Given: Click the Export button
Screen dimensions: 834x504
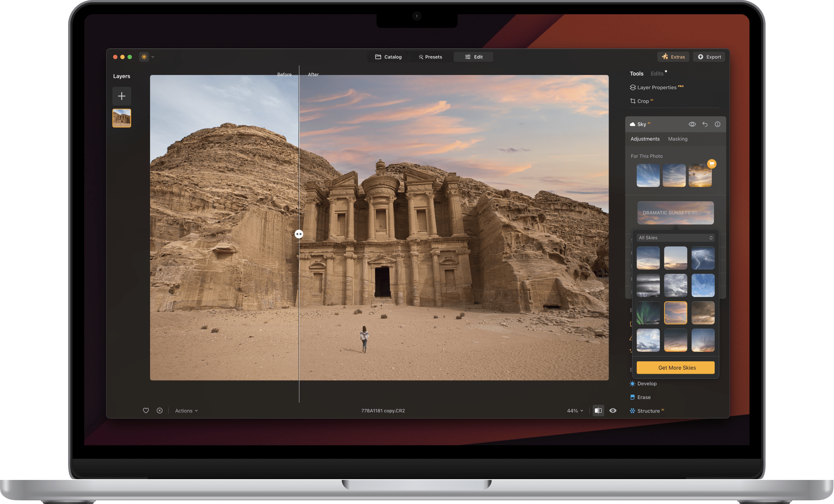Looking at the screenshot, I should [x=709, y=57].
